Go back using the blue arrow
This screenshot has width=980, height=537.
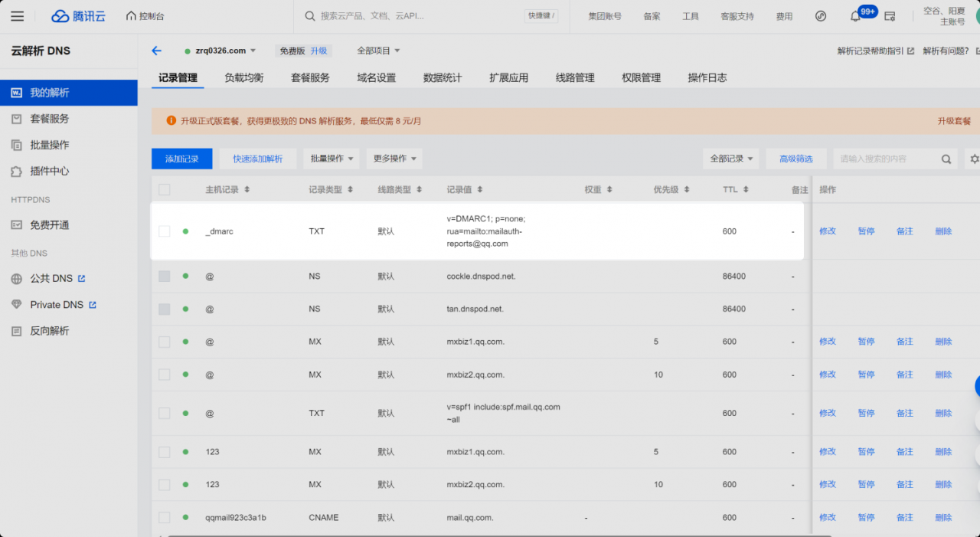pos(157,51)
